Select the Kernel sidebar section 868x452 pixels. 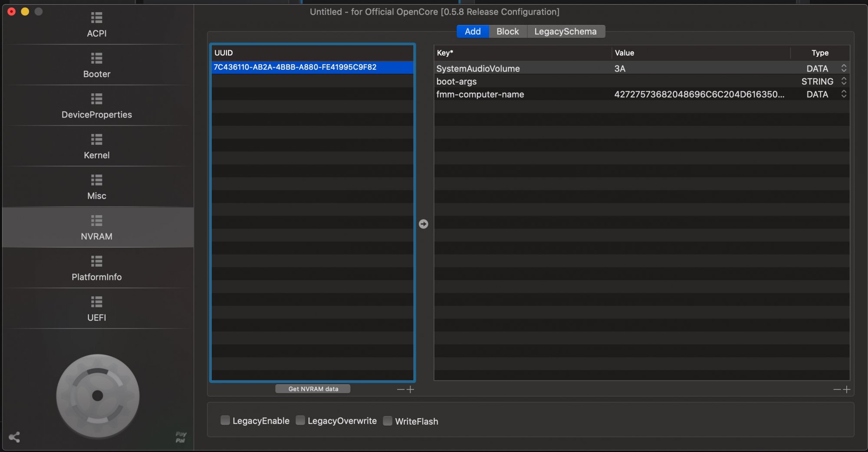point(97,147)
